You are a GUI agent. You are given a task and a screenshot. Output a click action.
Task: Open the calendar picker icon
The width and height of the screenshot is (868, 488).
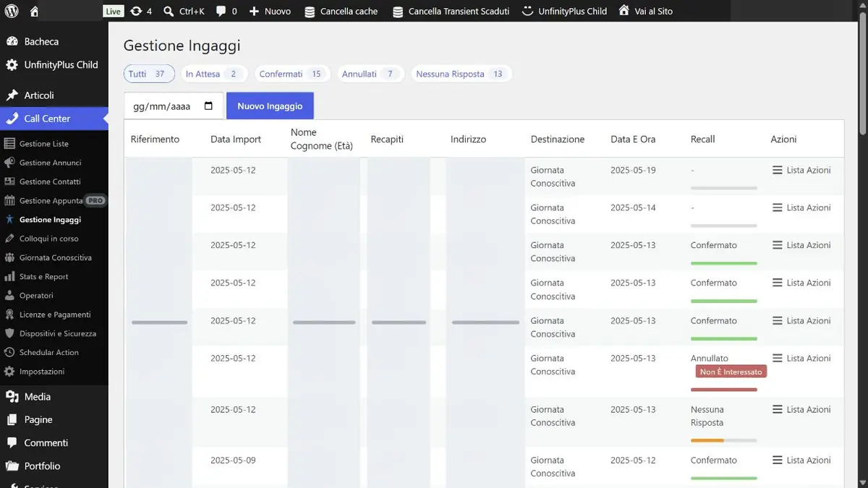click(x=209, y=106)
